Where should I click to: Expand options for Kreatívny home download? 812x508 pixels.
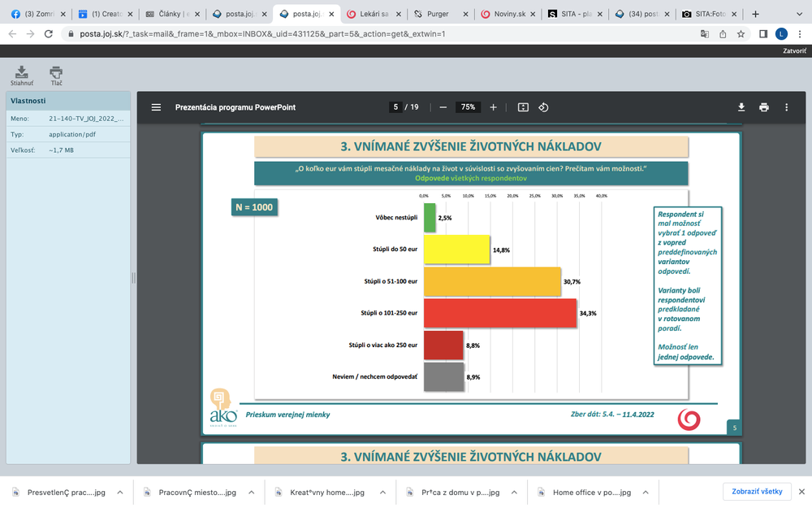click(x=381, y=493)
